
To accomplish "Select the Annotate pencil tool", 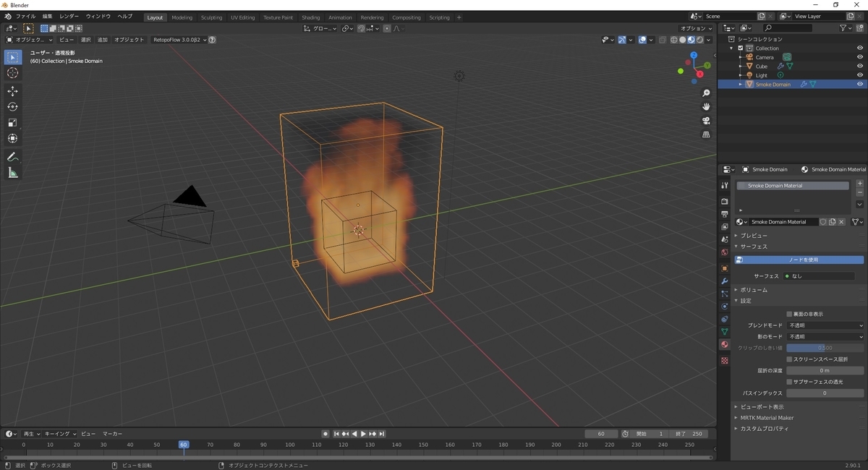I will pos(13,157).
